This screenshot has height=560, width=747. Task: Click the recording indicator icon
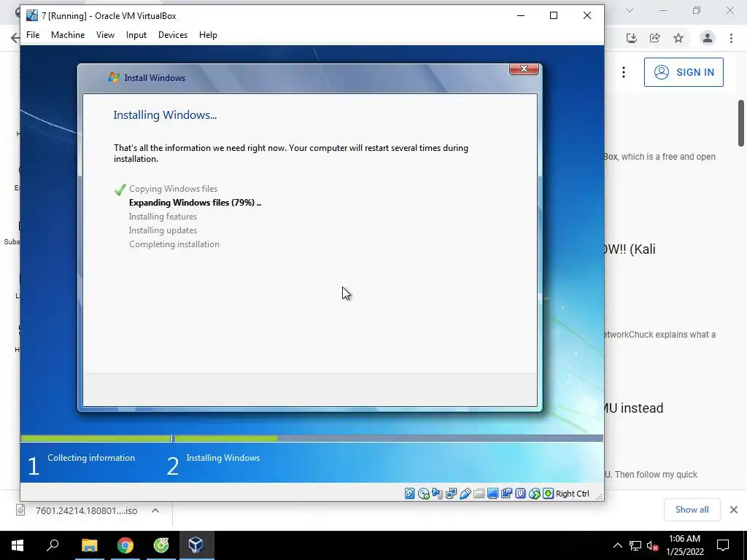(506, 494)
